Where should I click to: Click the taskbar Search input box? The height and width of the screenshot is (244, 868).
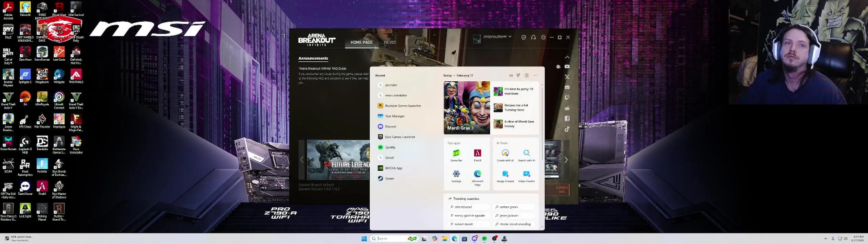pos(394,239)
